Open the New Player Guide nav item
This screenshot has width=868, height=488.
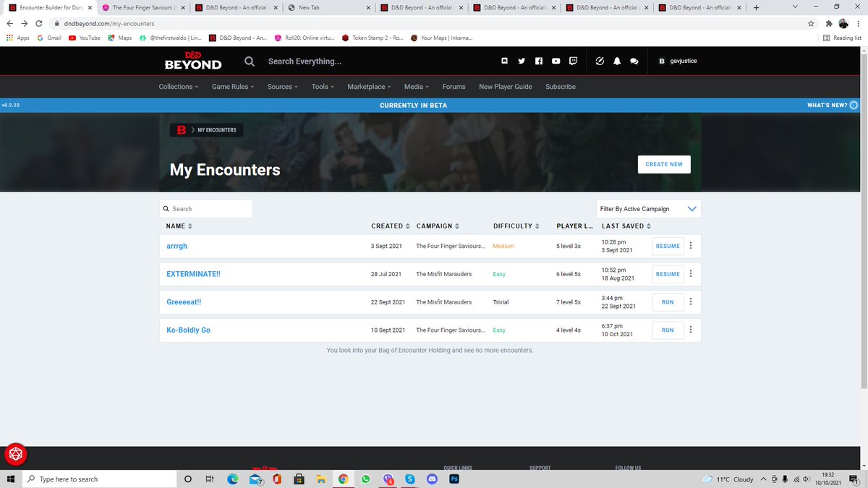tap(506, 87)
